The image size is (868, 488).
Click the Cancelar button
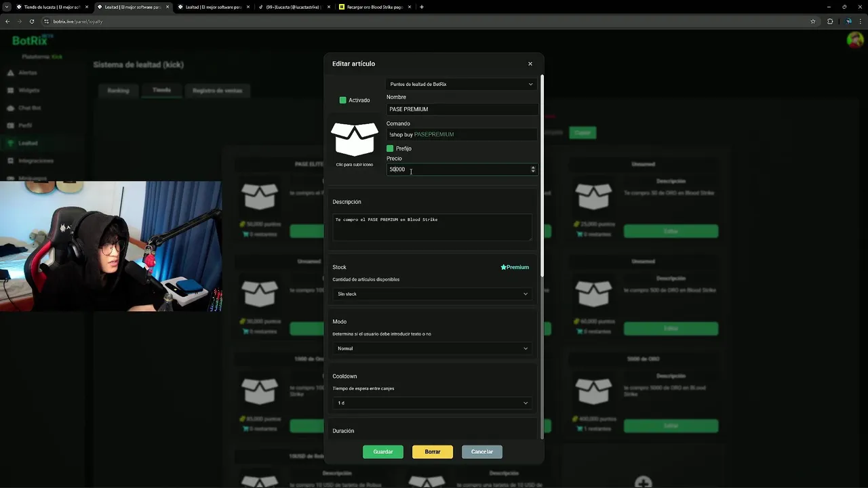(x=482, y=452)
